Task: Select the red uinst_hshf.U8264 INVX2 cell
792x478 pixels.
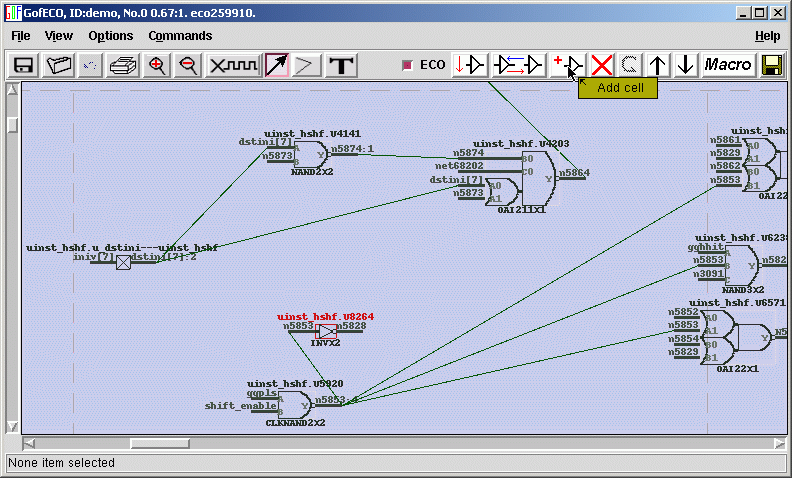Action: coord(327,330)
